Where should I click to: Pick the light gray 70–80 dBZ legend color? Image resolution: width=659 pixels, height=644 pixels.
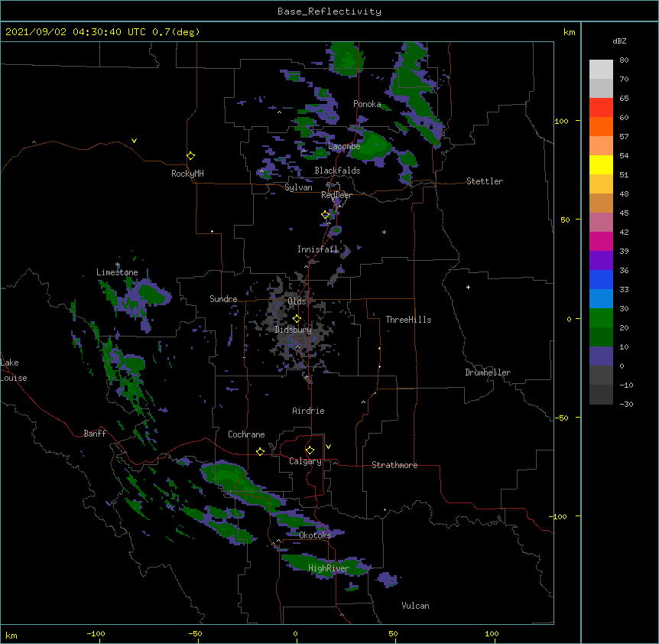pyautogui.click(x=601, y=70)
